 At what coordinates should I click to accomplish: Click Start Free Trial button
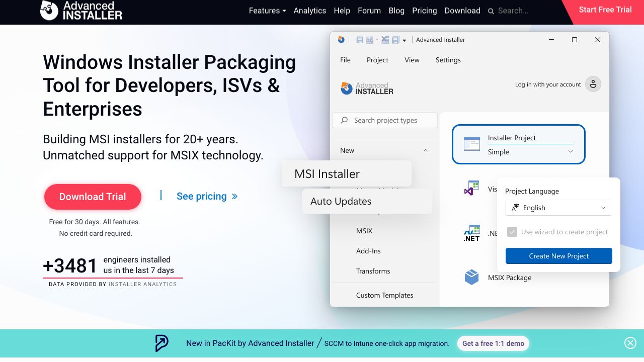pos(605,10)
